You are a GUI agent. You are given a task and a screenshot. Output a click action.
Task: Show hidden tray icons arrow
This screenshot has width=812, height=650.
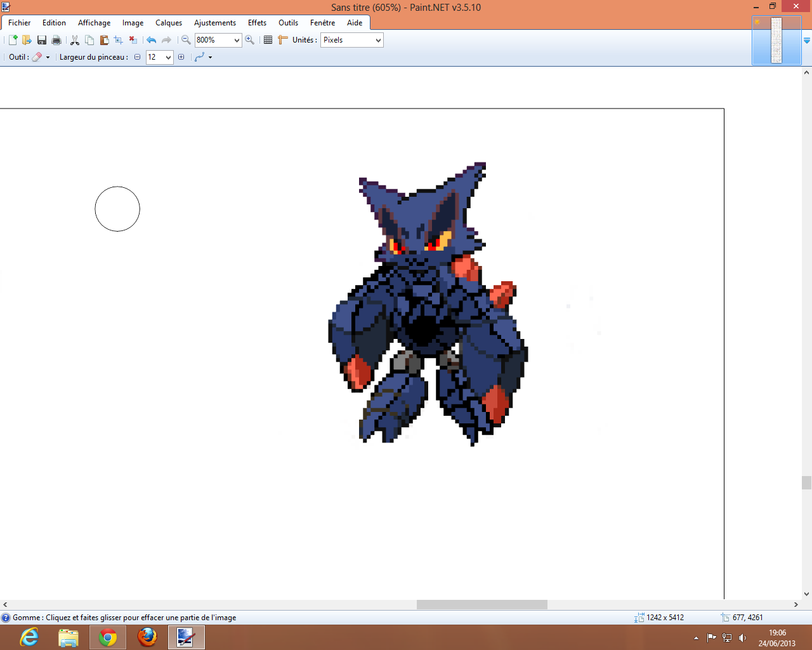696,638
